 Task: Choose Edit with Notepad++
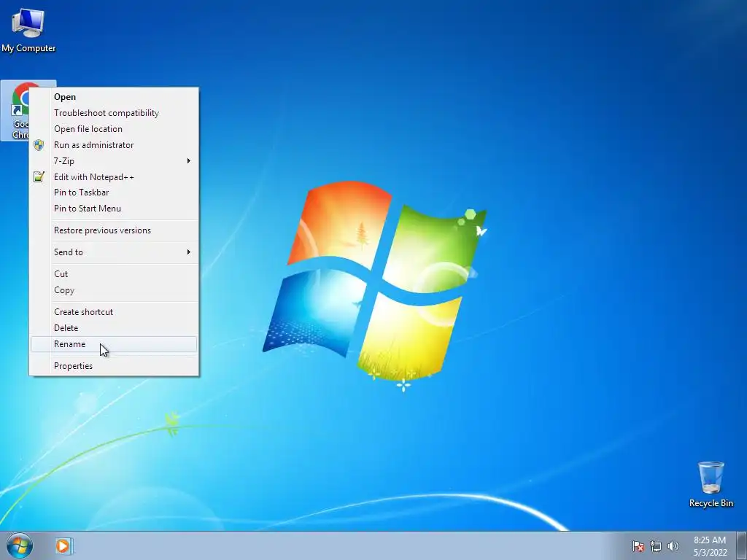pos(114,177)
